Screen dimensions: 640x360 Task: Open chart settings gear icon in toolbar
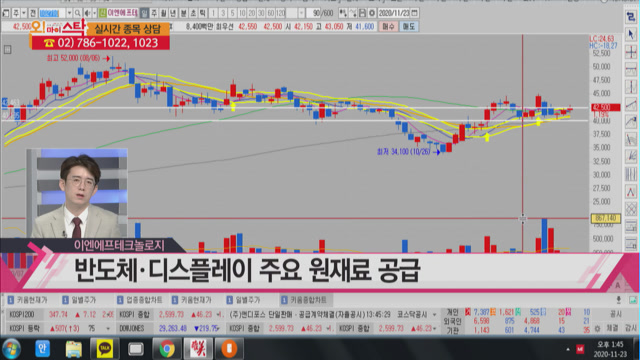(372, 13)
